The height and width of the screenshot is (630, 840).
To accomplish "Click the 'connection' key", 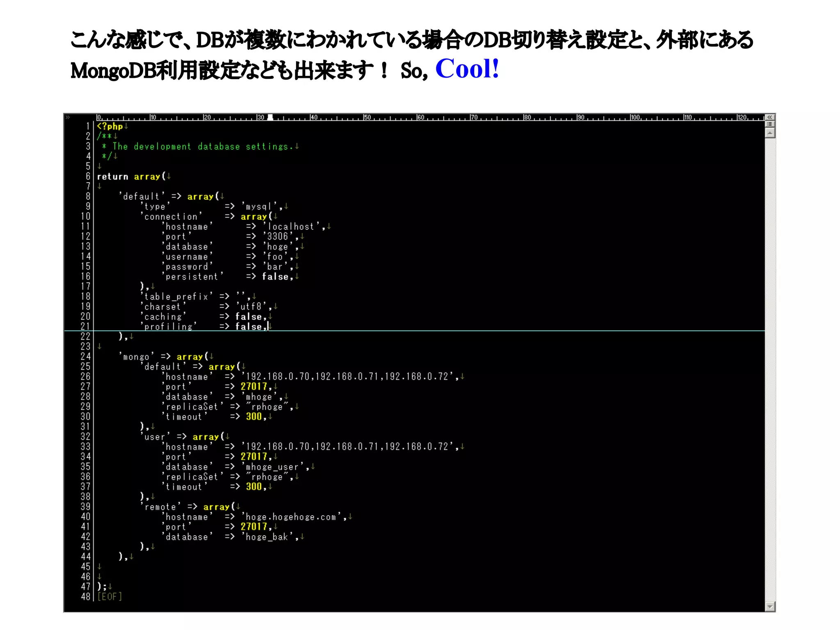I will click(x=171, y=216).
